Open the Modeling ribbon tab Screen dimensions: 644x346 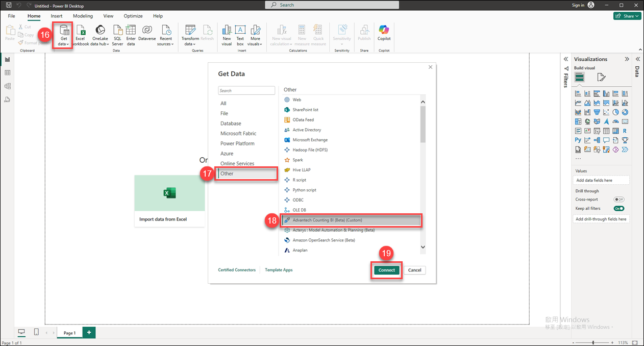pos(83,16)
